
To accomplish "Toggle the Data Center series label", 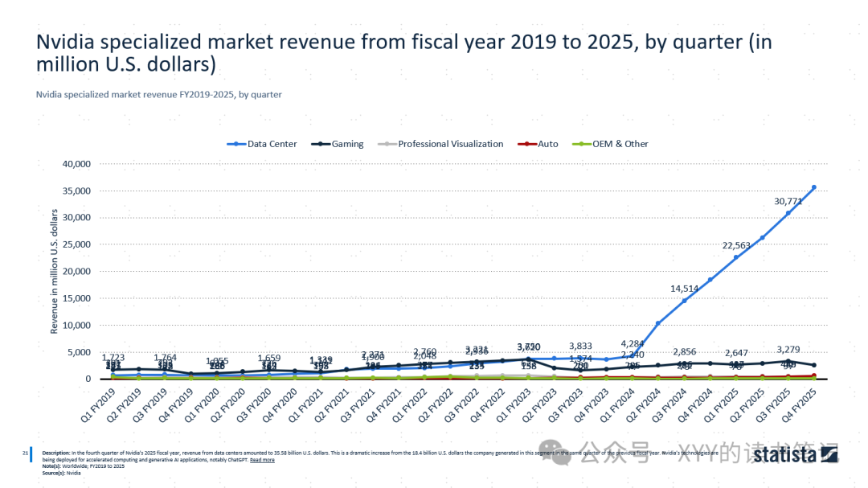I will pos(272,144).
